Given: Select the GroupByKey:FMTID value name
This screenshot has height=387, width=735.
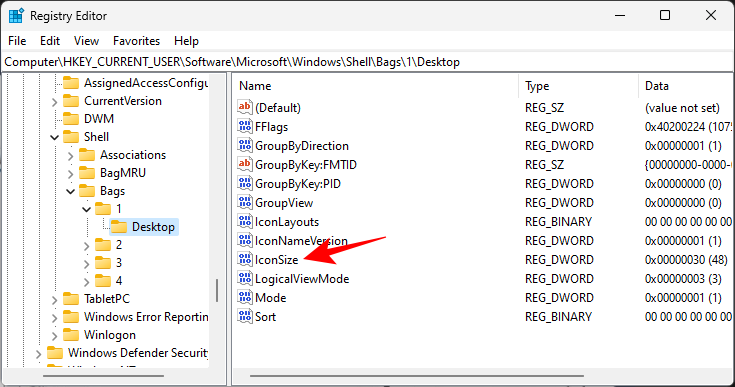Looking at the screenshot, I should click(x=306, y=165).
